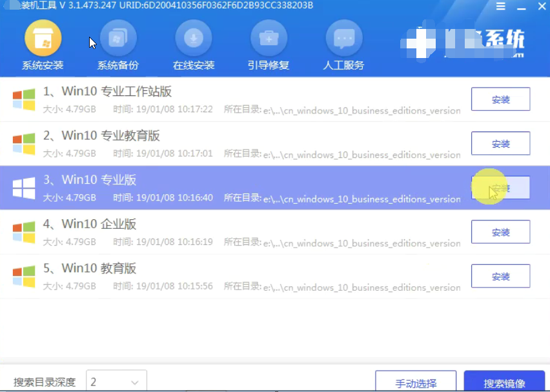Install Win10 专业教育版 via 安装 button
Viewport: 550px width, 392px height.
[x=500, y=143]
